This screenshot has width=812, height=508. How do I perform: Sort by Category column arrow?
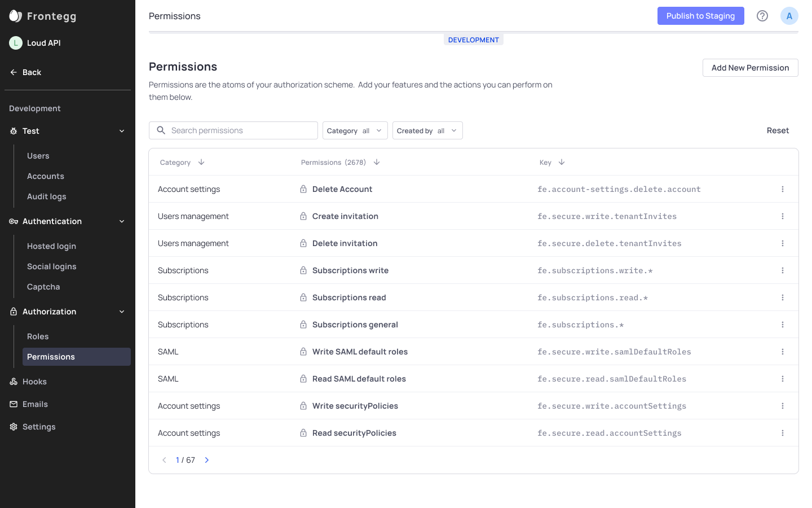(x=201, y=162)
